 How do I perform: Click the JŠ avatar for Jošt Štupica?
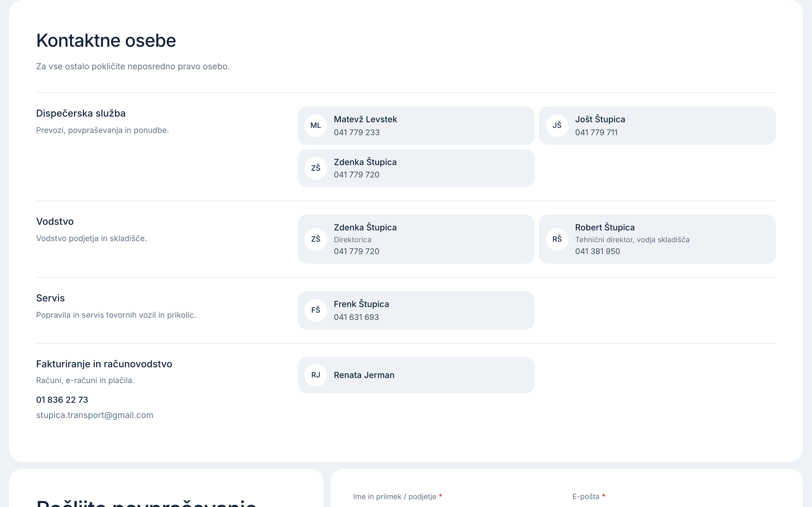click(557, 125)
